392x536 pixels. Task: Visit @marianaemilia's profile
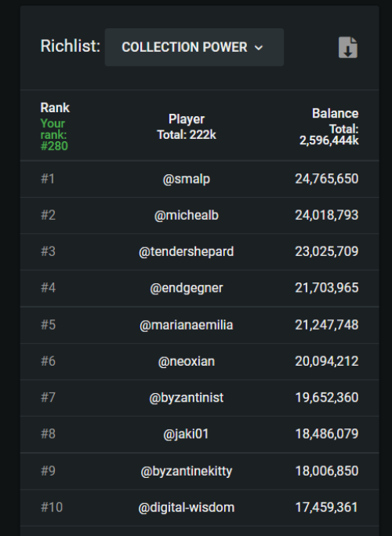point(187,325)
